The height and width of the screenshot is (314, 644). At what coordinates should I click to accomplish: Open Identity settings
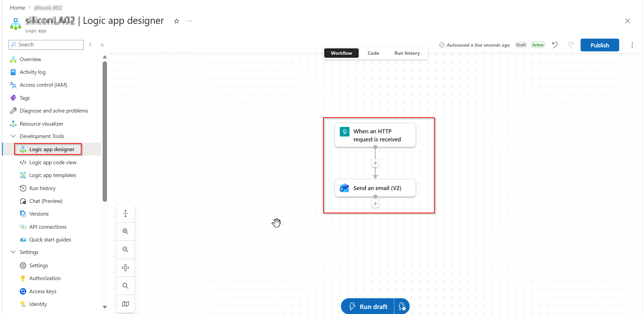pos(38,304)
